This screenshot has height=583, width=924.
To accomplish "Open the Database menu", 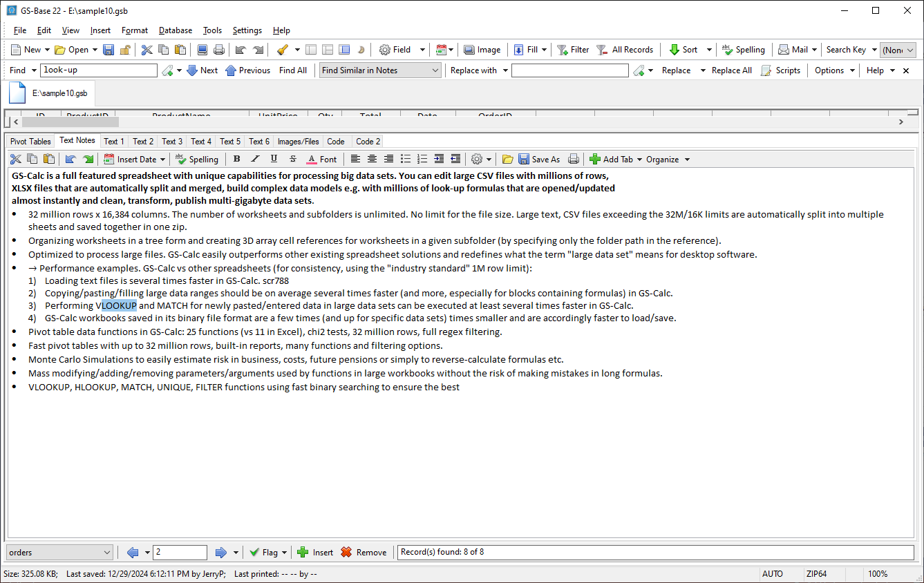I will [x=176, y=30].
